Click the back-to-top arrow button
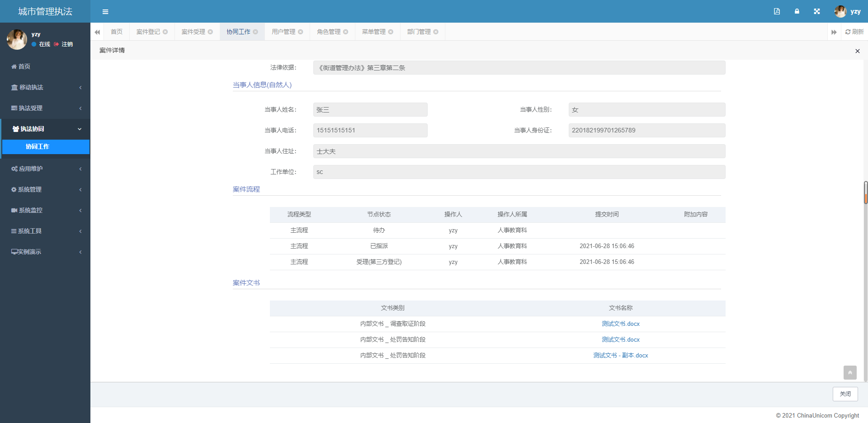The height and width of the screenshot is (423, 868). coord(850,372)
